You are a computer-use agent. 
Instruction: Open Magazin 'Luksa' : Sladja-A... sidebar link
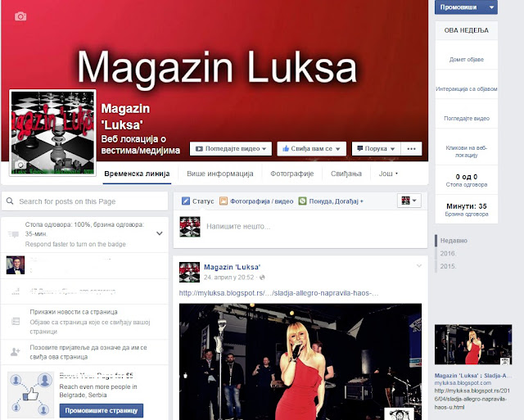[473, 376]
